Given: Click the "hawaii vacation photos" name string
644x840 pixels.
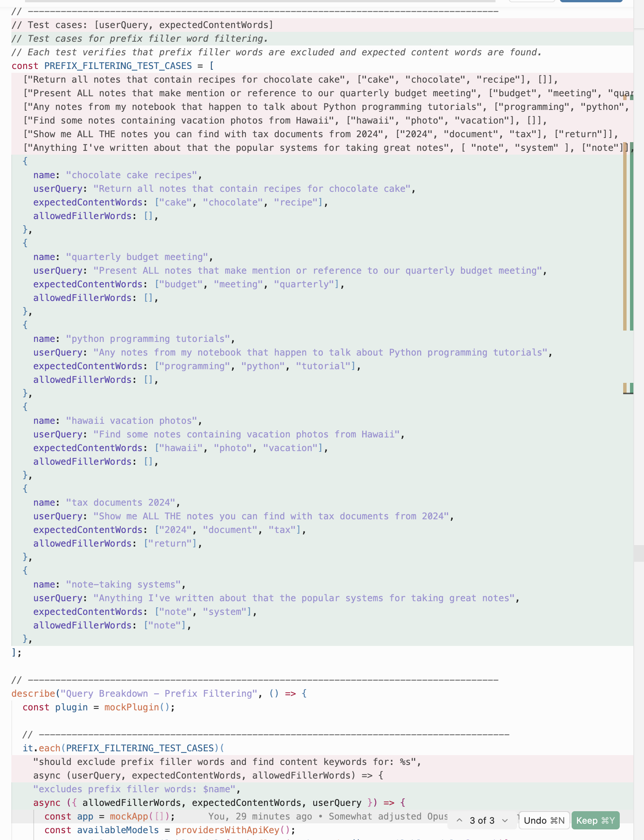Looking at the screenshot, I should (133, 421).
